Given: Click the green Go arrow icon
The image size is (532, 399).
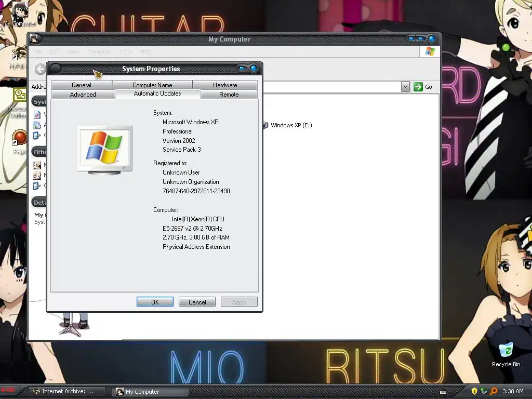Looking at the screenshot, I should (x=418, y=87).
